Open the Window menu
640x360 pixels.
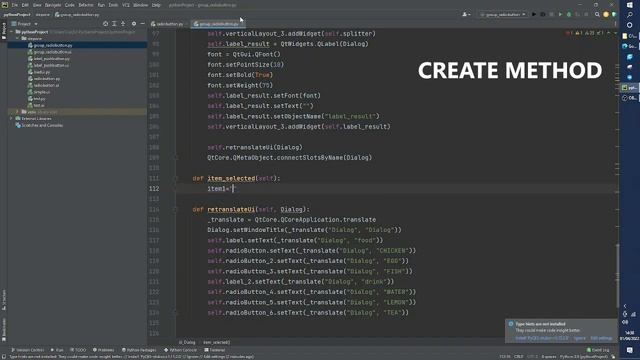(x=141, y=5)
